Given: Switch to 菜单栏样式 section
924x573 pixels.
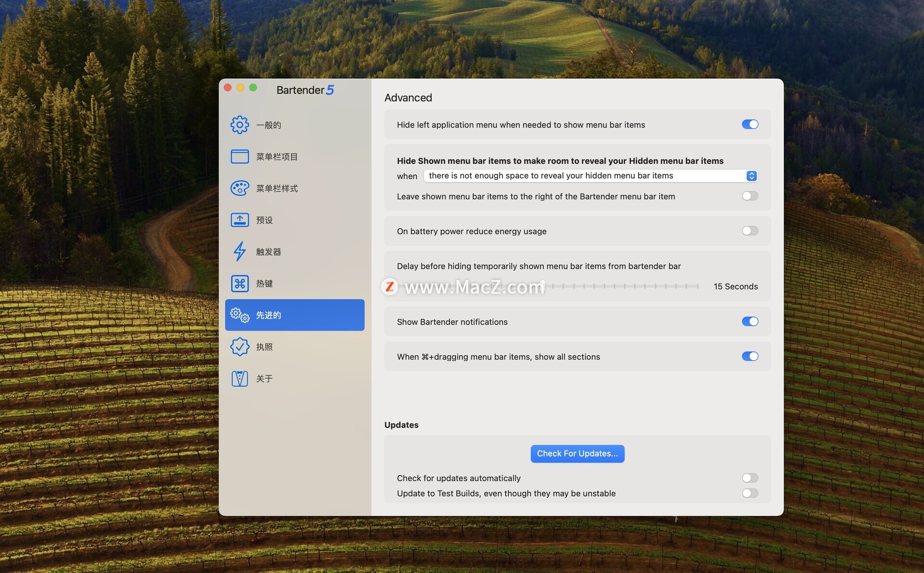Looking at the screenshot, I should pyautogui.click(x=295, y=189).
